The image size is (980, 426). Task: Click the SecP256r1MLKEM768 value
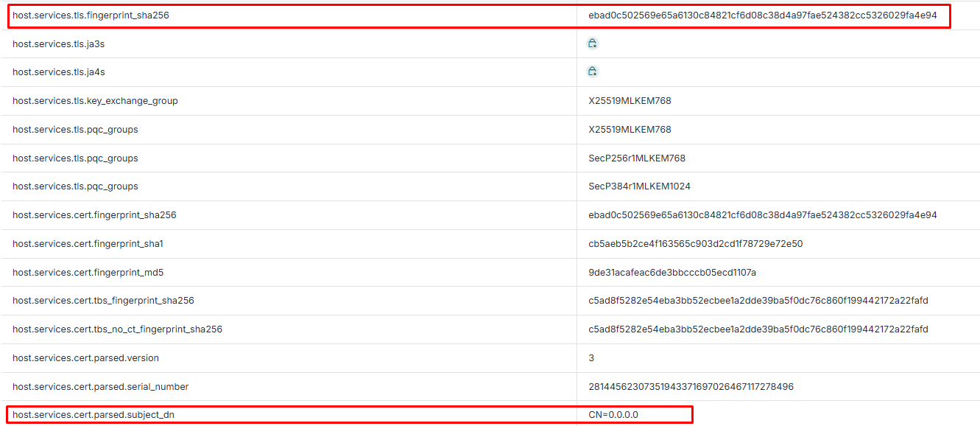coord(637,158)
